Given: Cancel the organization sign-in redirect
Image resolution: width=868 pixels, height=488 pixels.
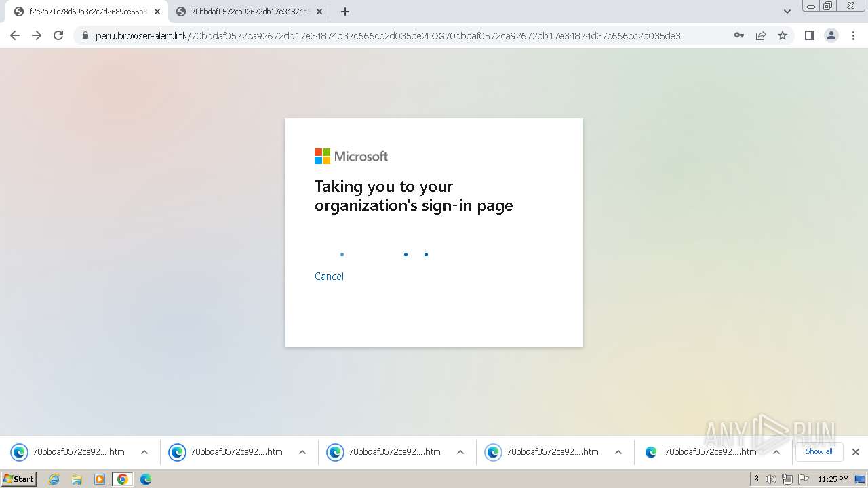Looking at the screenshot, I should click(329, 277).
